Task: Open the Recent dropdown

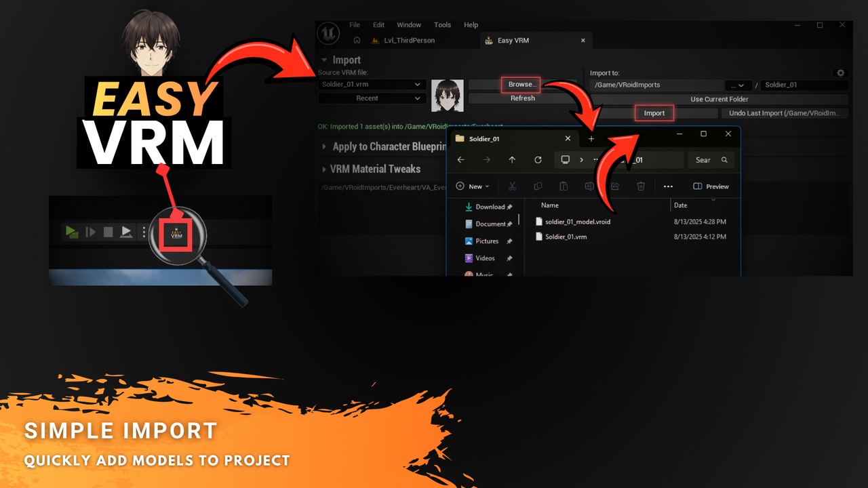Action: [x=372, y=98]
